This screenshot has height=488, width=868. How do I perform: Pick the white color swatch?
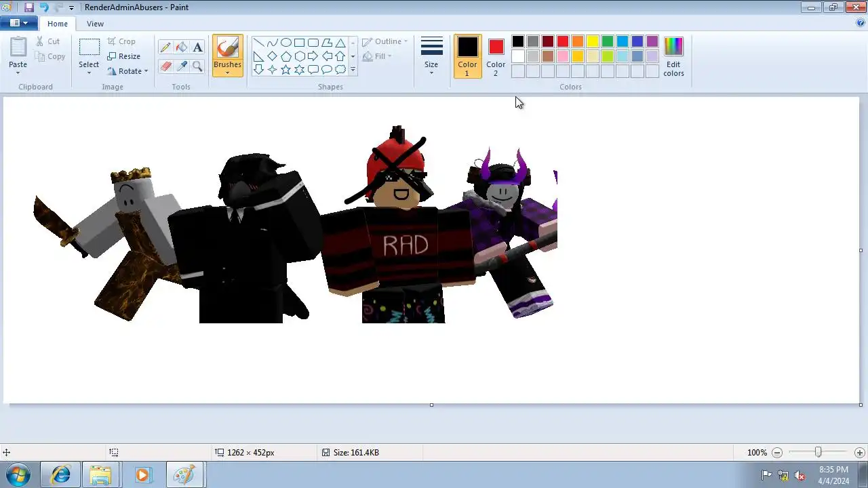[518, 56]
